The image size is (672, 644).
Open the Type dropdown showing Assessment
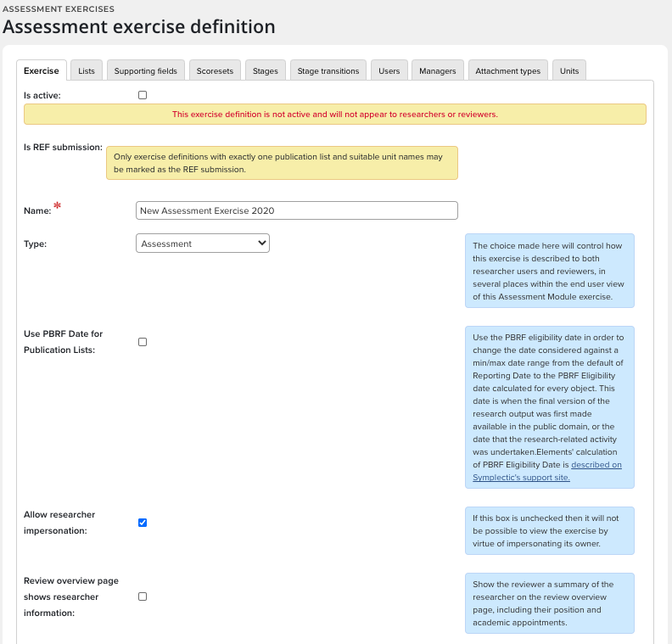(203, 244)
